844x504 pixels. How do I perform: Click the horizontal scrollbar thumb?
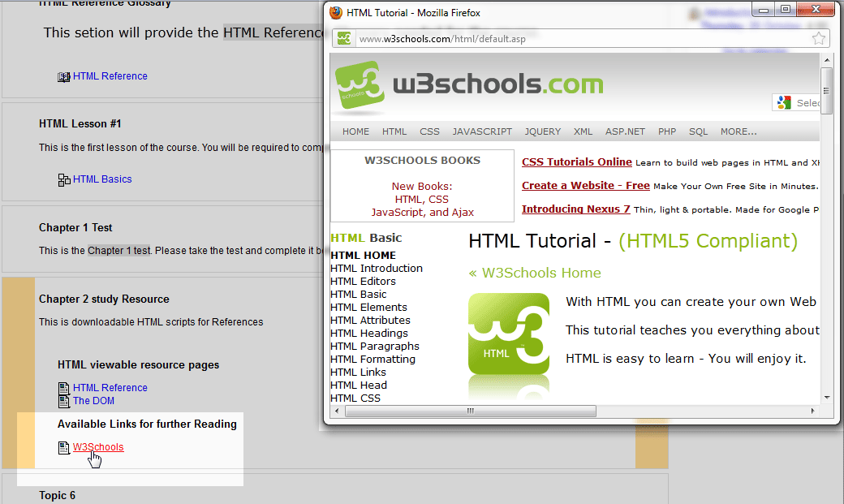point(471,411)
